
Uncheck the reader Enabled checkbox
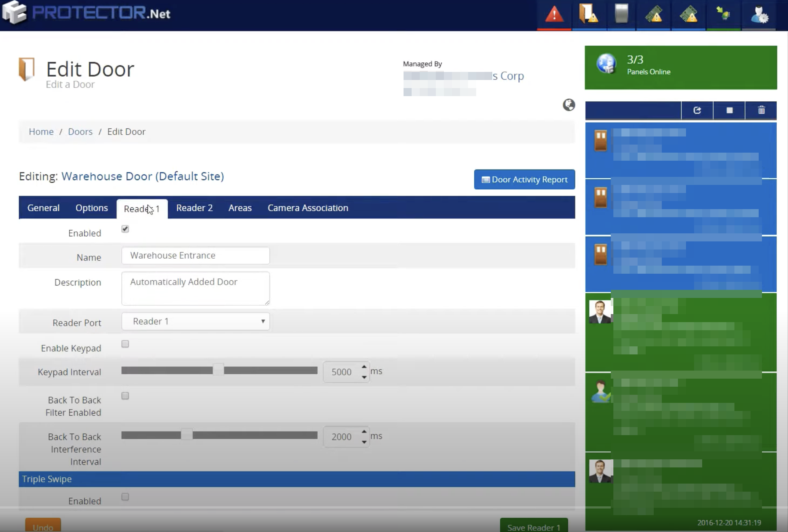pyautogui.click(x=125, y=229)
